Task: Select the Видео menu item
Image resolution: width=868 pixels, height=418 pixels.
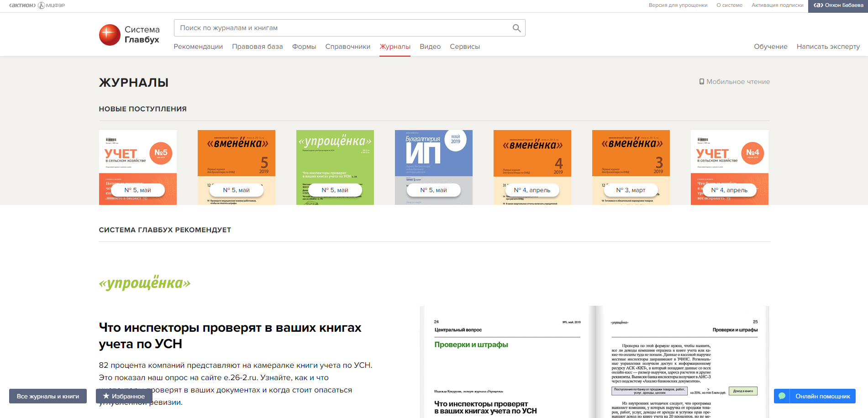Action: (x=430, y=47)
